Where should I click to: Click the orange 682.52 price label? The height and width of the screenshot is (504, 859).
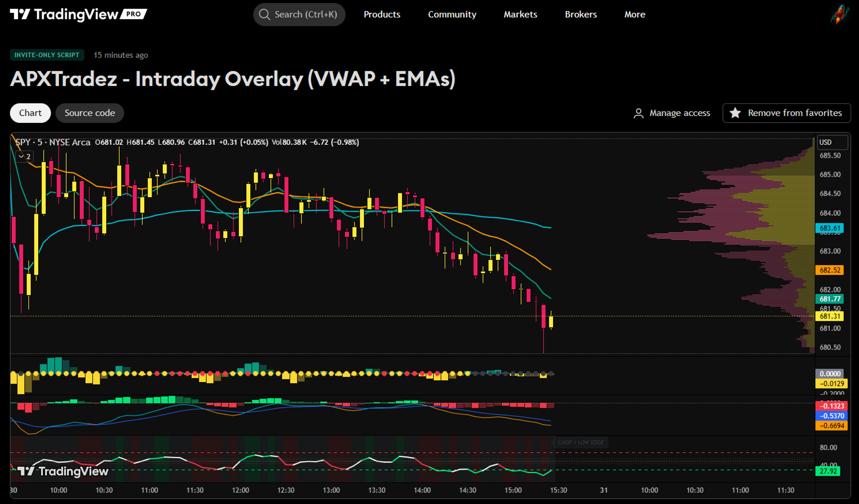[x=830, y=270]
